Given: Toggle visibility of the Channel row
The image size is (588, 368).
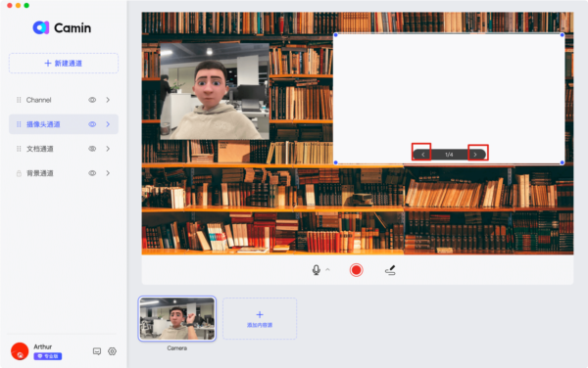Looking at the screenshot, I should [92, 100].
